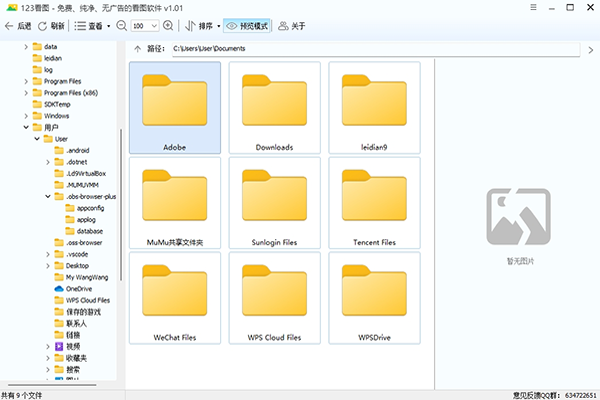The width and height of the screenshot is (600, 400).
Task: Open the About (关于) dialog
Action: [x=292, y=26]
